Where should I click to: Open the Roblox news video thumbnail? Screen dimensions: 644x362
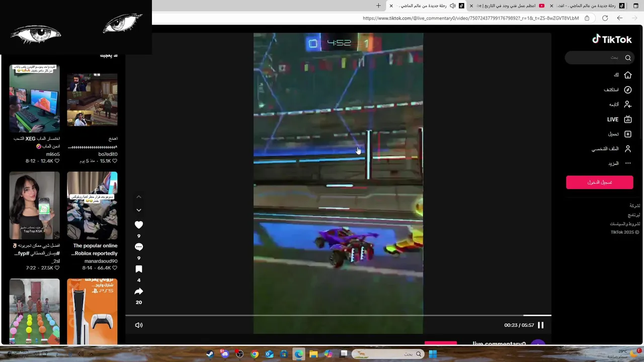(x=92, y=206)
